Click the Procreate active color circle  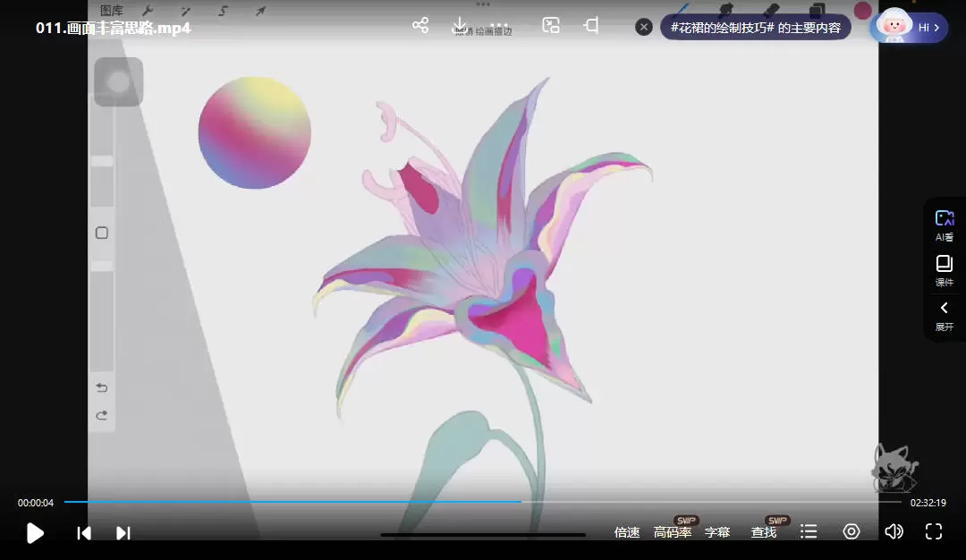pyautogui.click(x=862, y=11)
